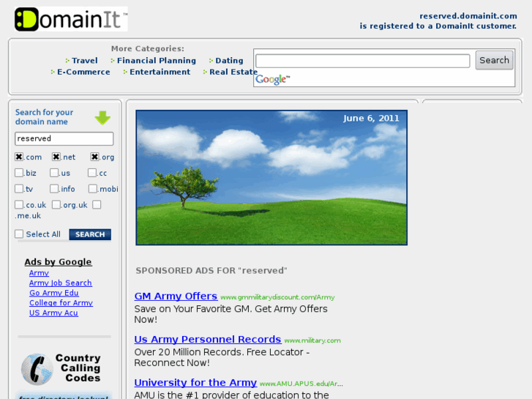
Task: Click the Ads by Google heading link
Action: pos(58,262)
